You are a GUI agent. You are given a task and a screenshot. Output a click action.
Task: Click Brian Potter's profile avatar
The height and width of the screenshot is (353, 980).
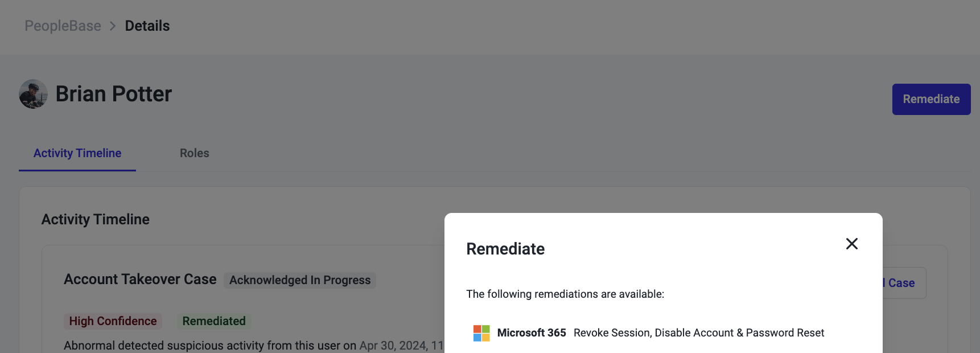[x=33, y=94]
